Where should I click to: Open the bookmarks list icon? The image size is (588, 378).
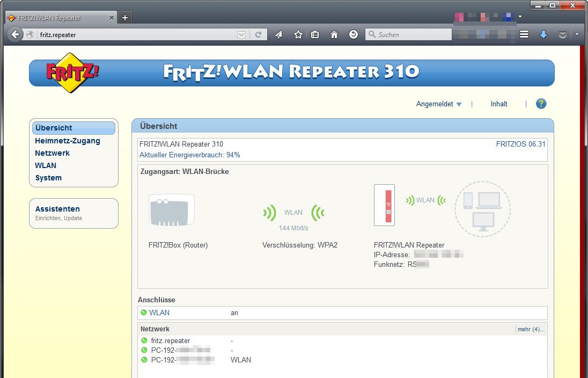coord(315,34)
